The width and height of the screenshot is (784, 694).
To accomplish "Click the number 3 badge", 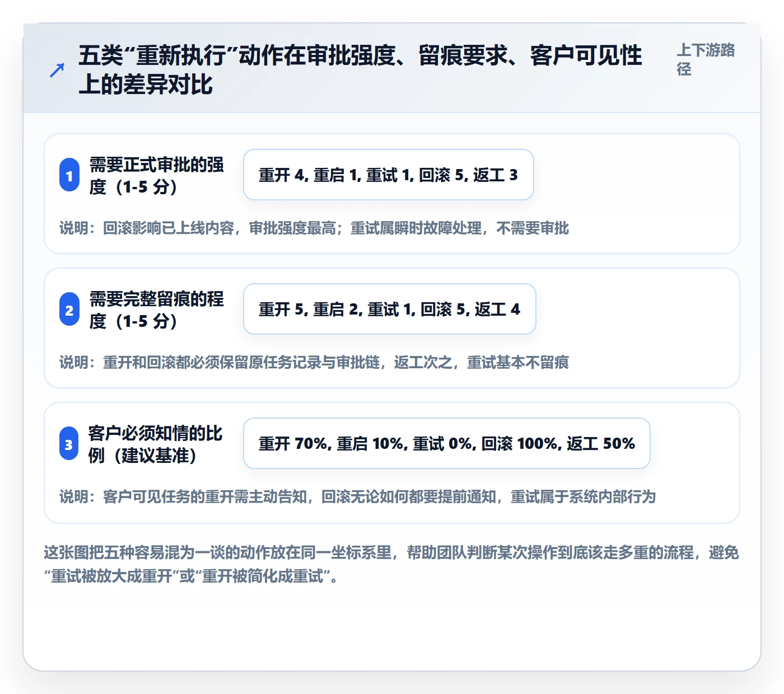I will [69, 444].
